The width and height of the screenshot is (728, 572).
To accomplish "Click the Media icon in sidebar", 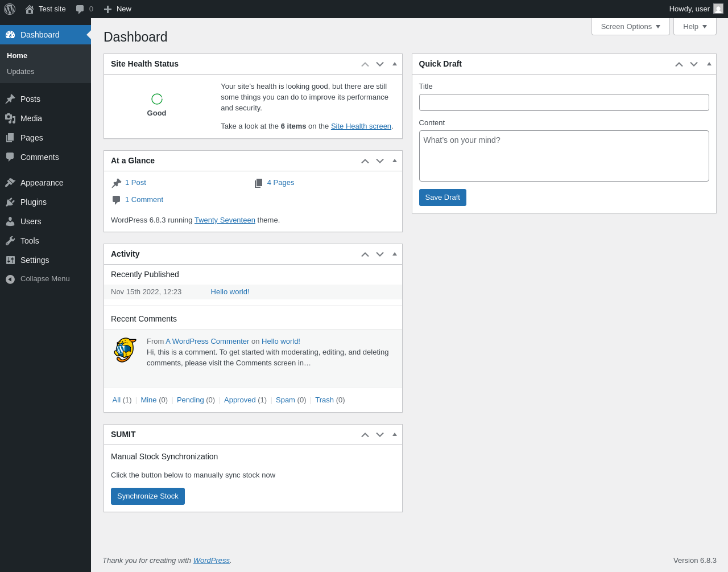I will [x=10, y=118].
